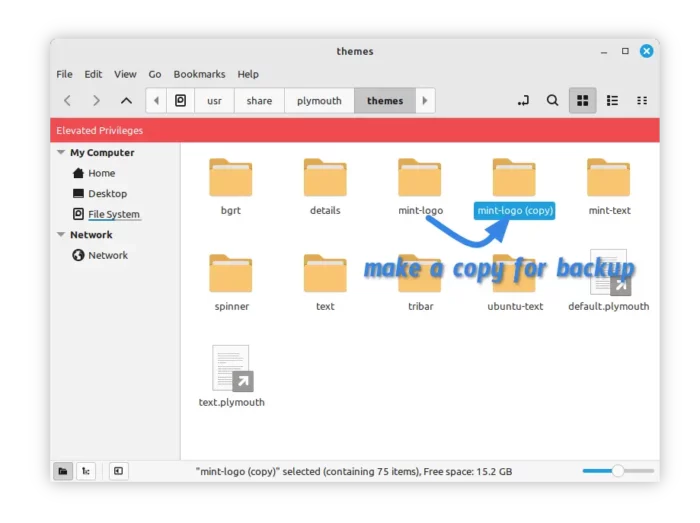The image size is (700, 523).
Task: Select the text folder
Action: click(325, 282)
